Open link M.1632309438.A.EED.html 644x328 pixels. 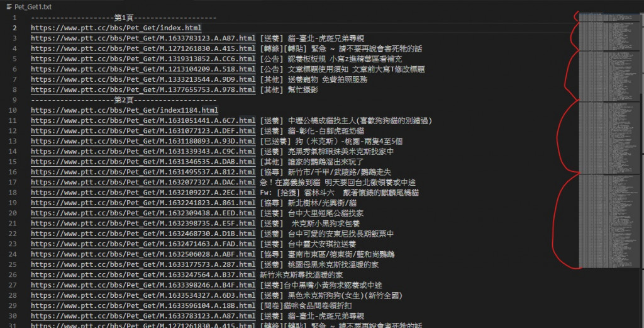pos(143,213)
